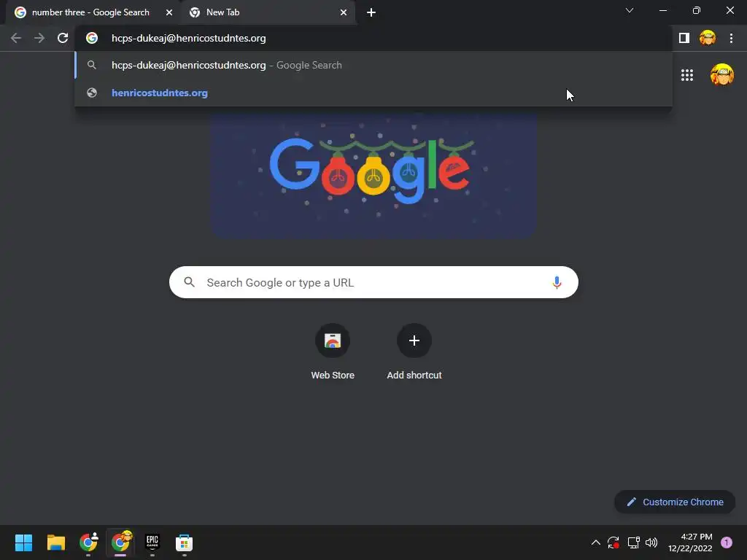Select the New Tab tab
The width and height of the screenshot is (747, 560).
click(x=267, y=12)
